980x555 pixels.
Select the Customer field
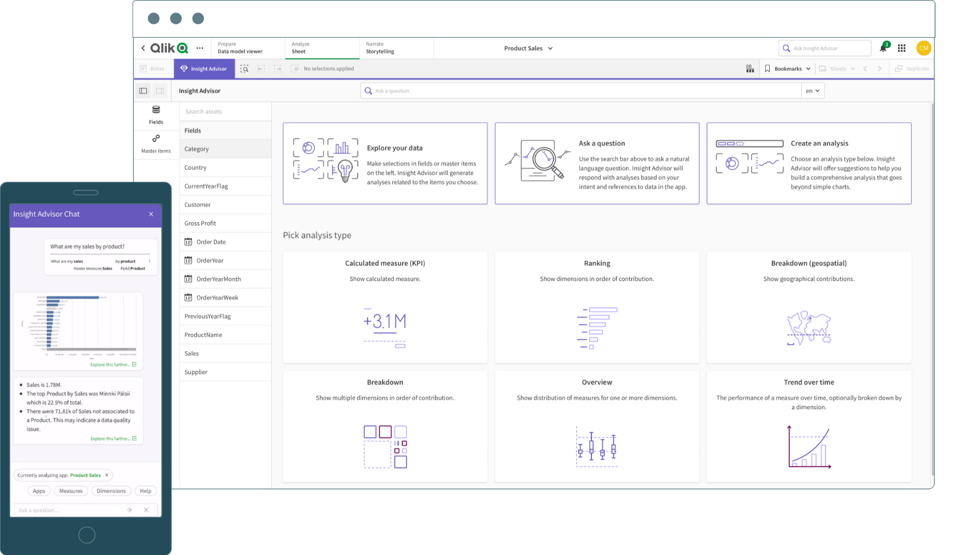click(x=226, y=205)
